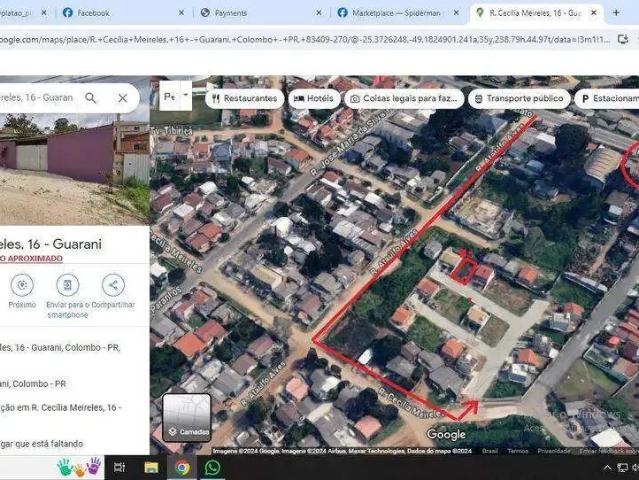This screenshot has height=480, width=639.
Task: Show hidden system tray icons
Action: tap(607, 467)
